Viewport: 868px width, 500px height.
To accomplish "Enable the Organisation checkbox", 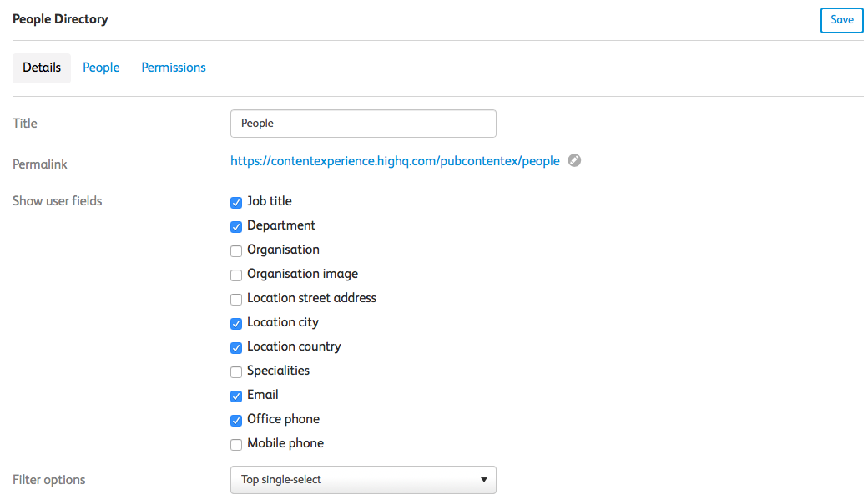I will click(x=236, y=250).
